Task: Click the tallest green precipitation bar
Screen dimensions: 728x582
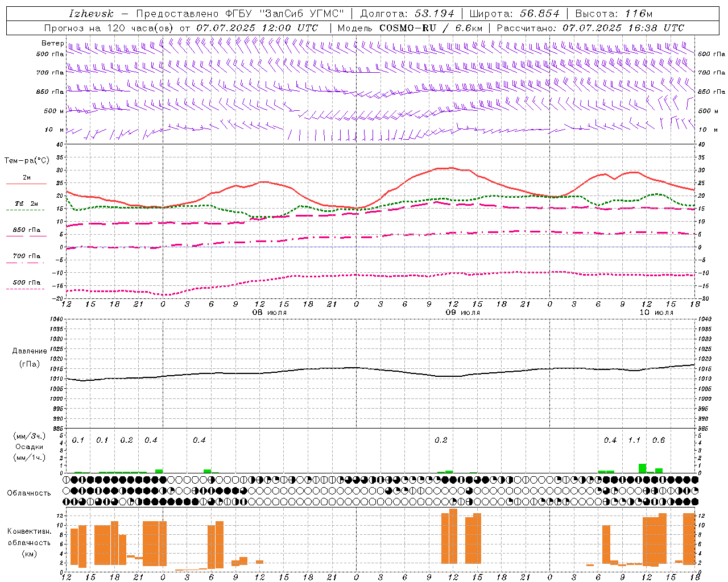Action: [x=642, y=468]
